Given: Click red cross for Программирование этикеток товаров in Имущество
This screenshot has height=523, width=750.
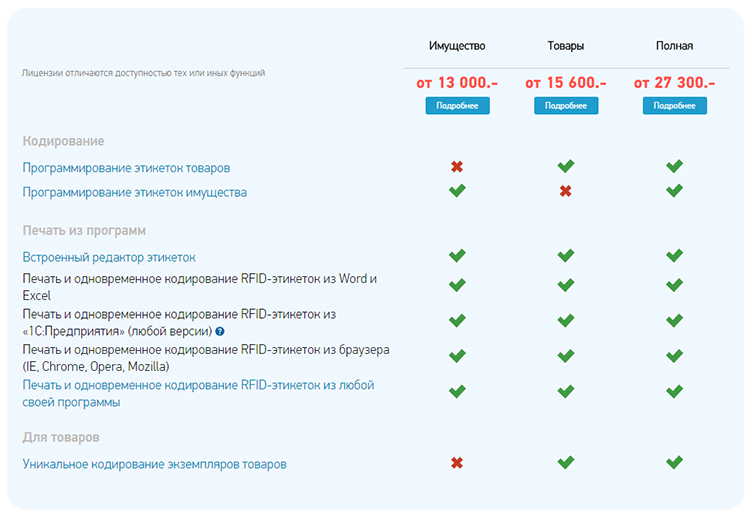Looking at the screenshot, I should 457,166.
